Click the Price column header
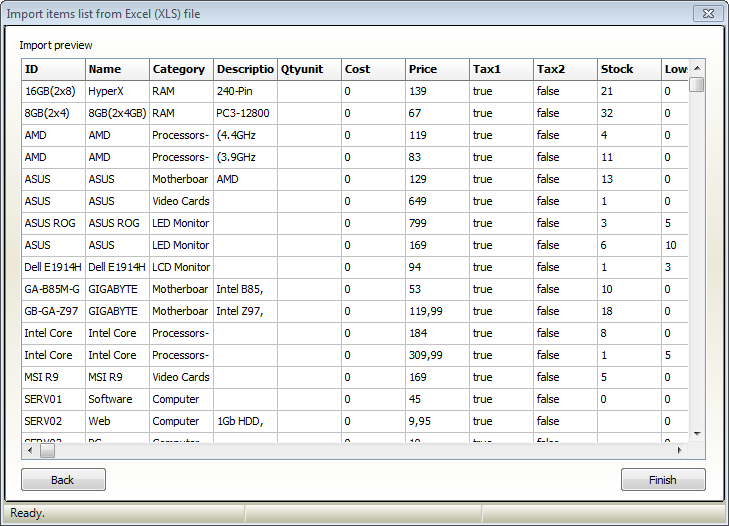729x526 pixels. point(437,69)
